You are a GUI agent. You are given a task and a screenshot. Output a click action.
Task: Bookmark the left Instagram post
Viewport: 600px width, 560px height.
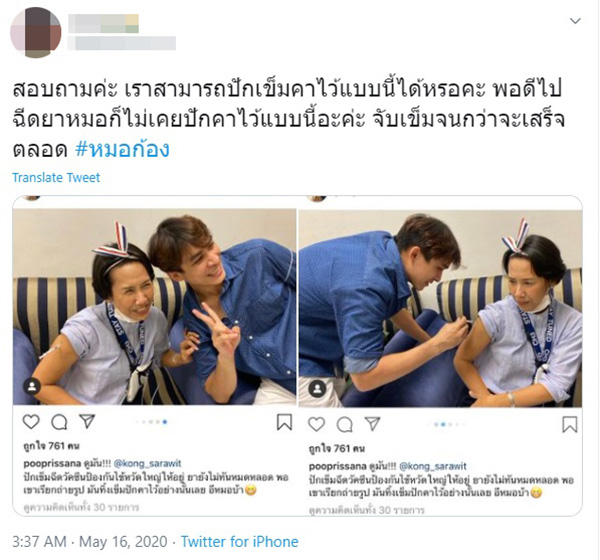284,422
